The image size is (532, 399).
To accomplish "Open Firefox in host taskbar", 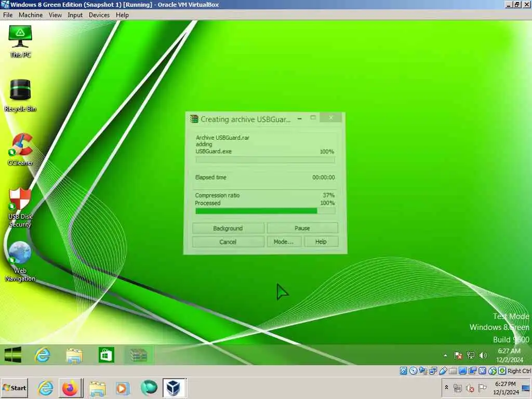I will click(x=70, y=388).
